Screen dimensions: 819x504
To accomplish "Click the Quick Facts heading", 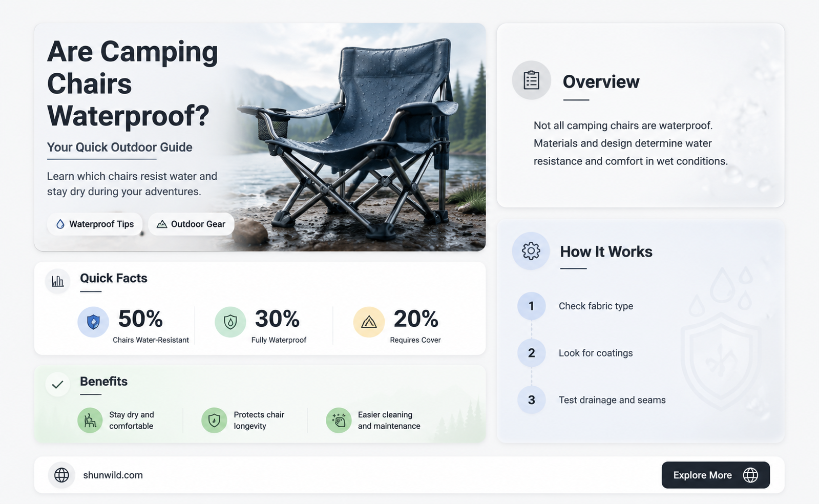I will 114,278.
